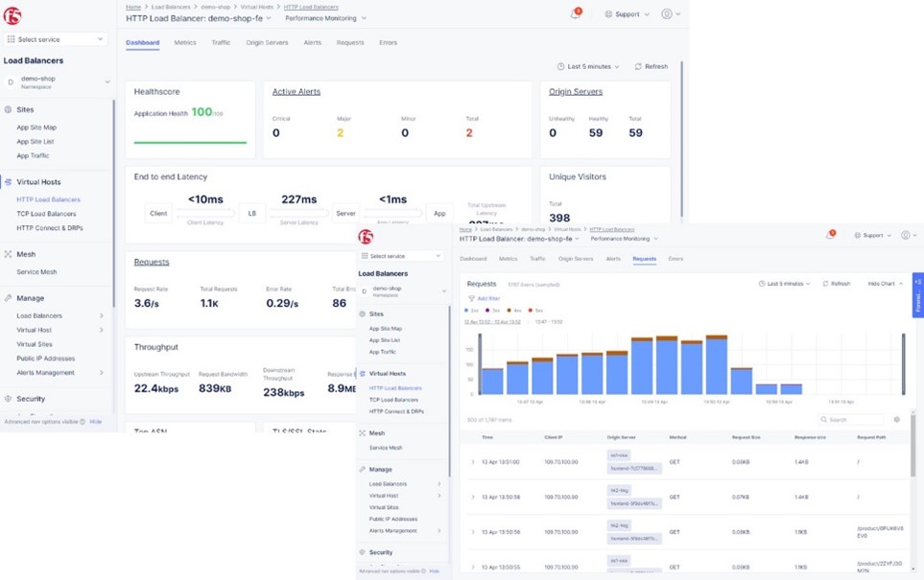Click the Home breadcrumb in the Dashboard window
Viewport: 924px width, 580px height.
pyautogui.click(x=133, y=7)
